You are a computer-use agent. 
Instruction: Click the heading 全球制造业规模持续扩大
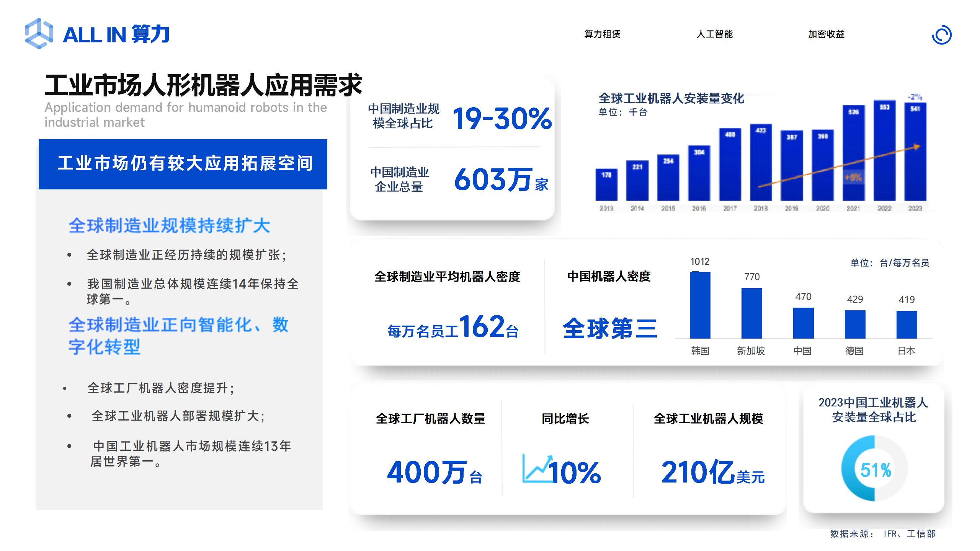coord(169,226)
